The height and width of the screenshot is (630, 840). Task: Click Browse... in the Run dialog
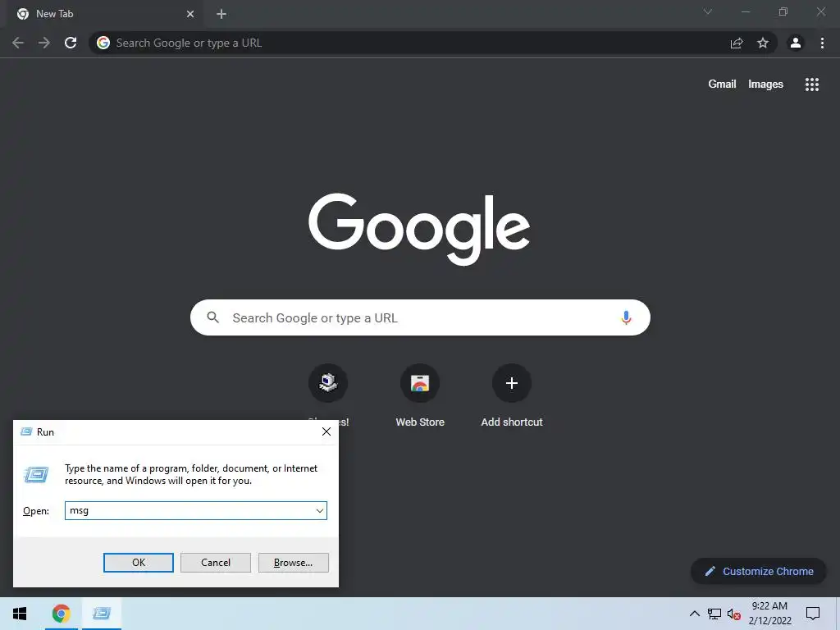(293, 563)
